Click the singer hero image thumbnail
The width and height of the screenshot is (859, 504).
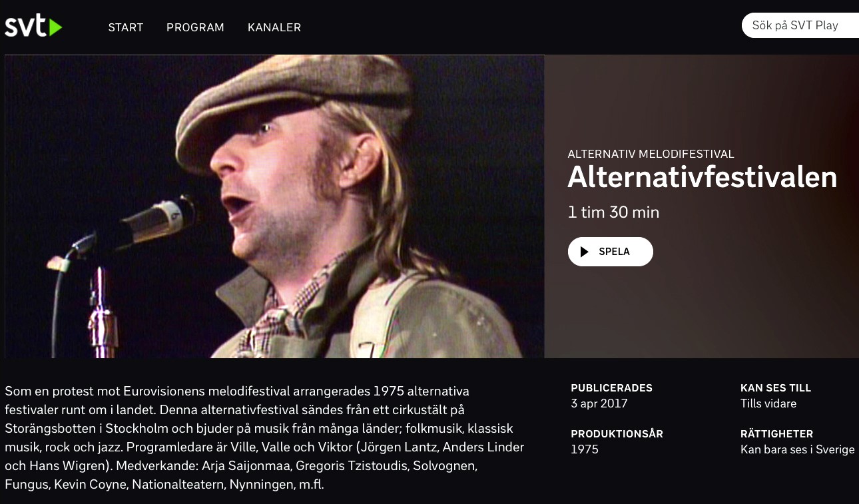pyautogui.click(x=274, y=206)
